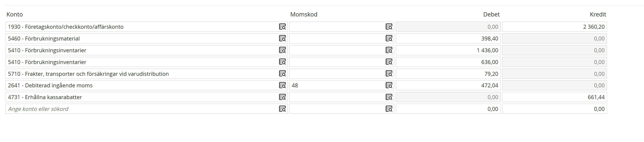Viewport: 644px width, 142px height.
Task: Click Momskod lookup icon on the empty last row
Action: 389,109
